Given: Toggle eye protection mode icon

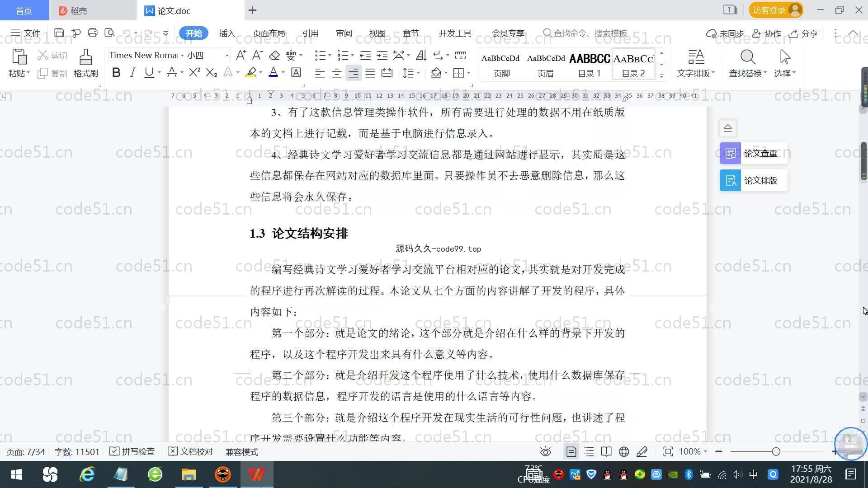Looking at the screenshot, I should click(546, 451).
